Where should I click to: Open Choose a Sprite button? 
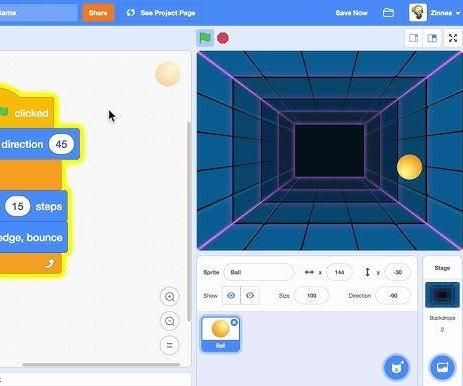point(396,367)
